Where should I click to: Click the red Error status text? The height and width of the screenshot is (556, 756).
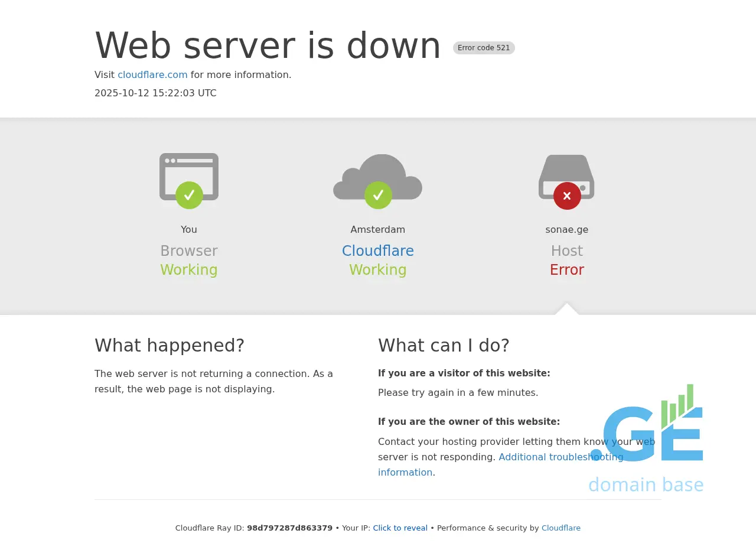click(567, 270)
